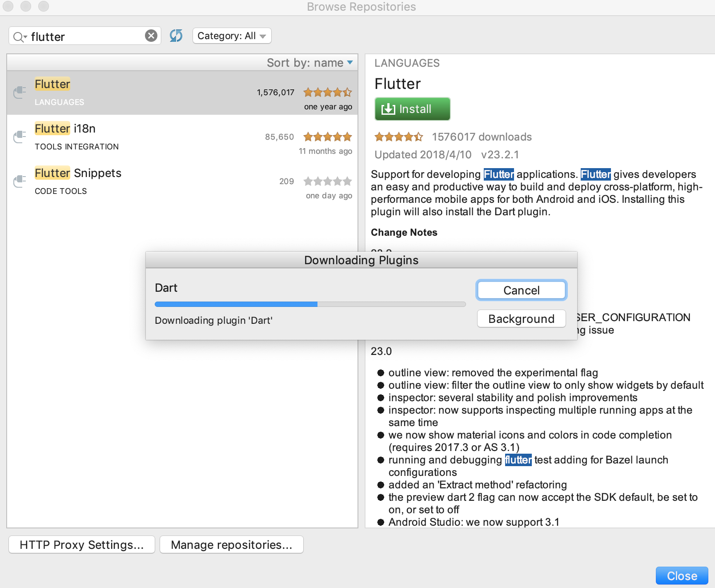Click the LANGUAGES label in details pane

[407, 63]
